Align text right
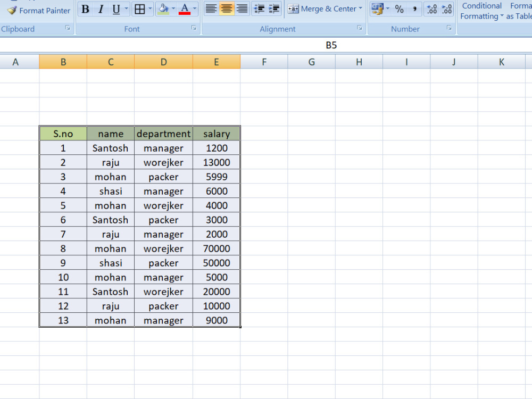Viewport: 532px width, 399px height. [x=242, y=9]
